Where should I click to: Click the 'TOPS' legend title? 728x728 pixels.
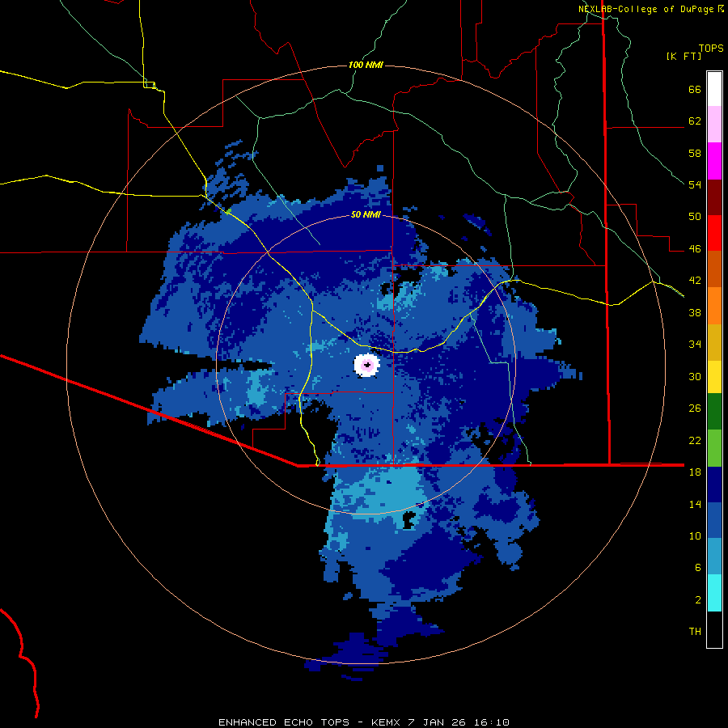[x=711, y=48]
